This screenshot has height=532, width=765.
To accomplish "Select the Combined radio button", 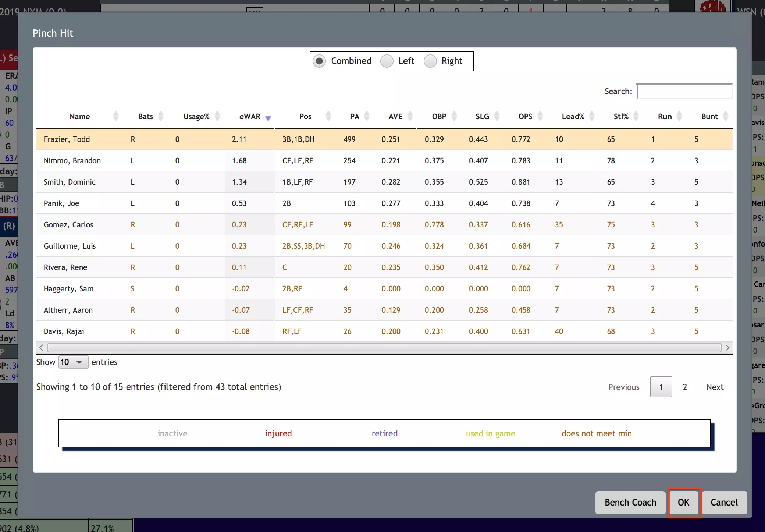I will [x=319, y=61].
